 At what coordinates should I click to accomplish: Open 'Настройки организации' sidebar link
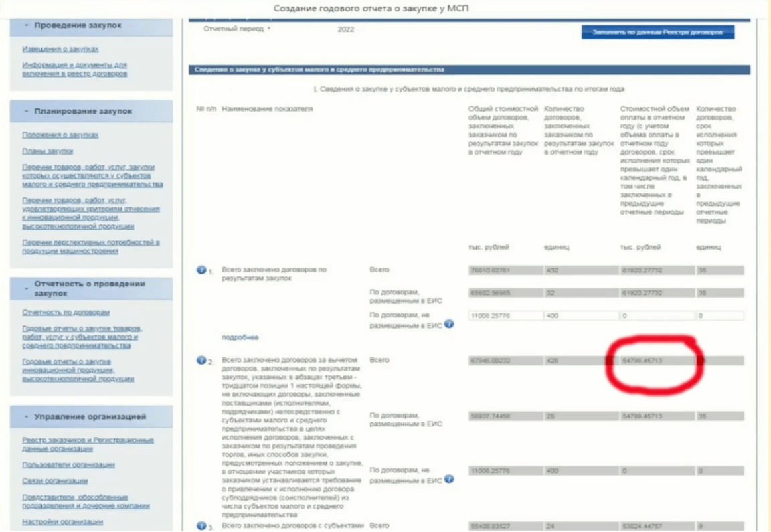pyautogui.click(x=62, y=522)
